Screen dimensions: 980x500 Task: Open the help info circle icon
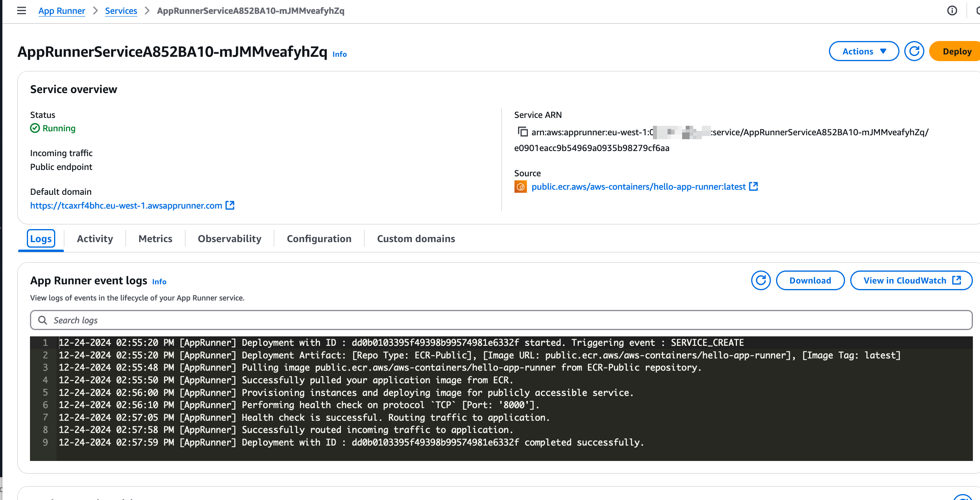coord(952,11)
